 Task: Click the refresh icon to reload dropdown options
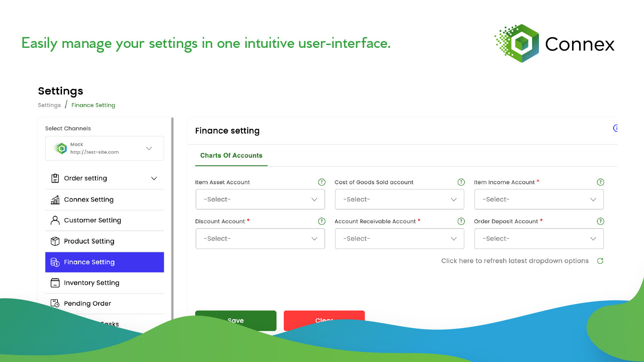[x=600, y=261]
